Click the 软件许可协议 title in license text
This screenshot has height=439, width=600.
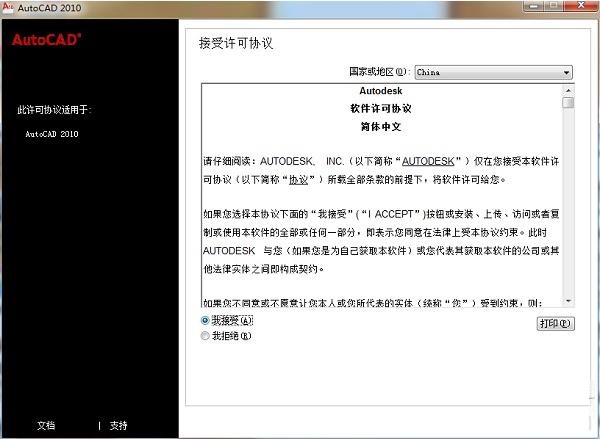point(381,109)
